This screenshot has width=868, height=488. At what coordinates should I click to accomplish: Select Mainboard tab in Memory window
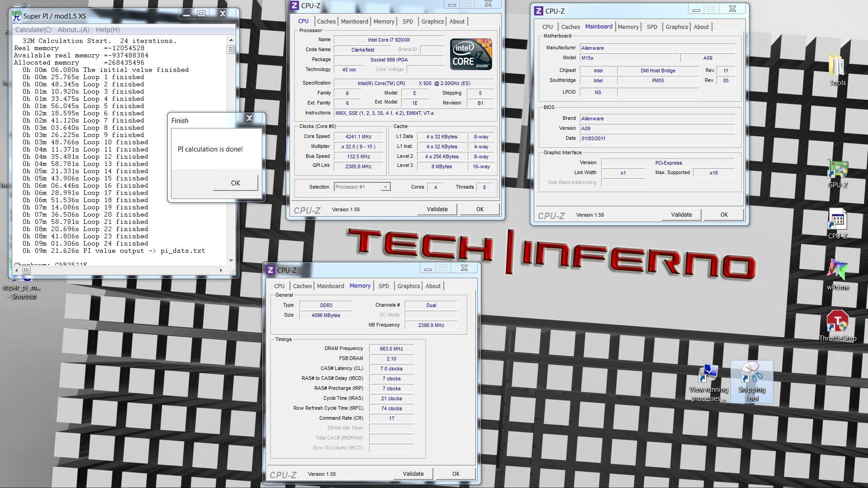pos(330,286)
